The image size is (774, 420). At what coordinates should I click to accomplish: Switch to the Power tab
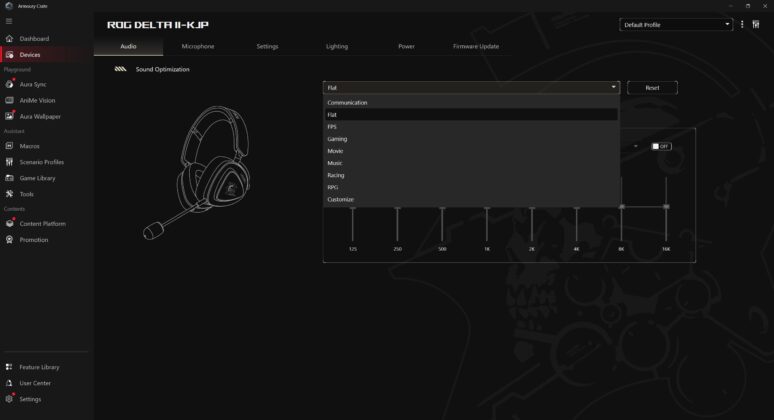click(x=406, y=46)
